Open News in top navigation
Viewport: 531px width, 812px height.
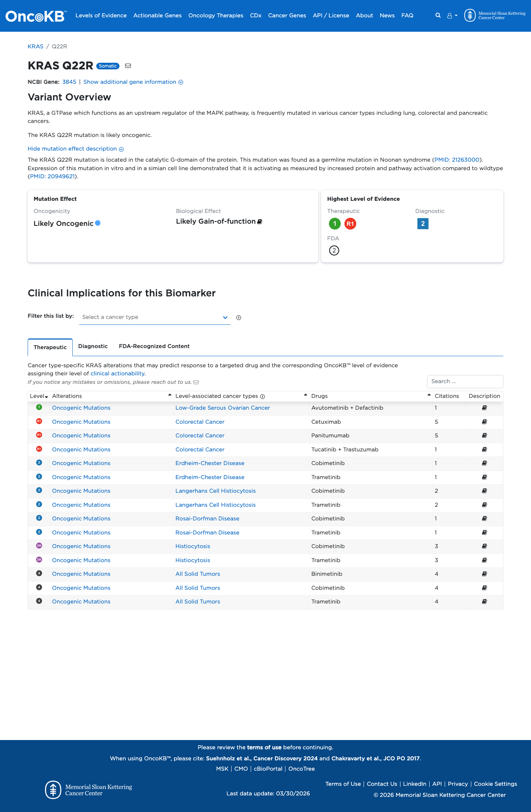point(387,16)
